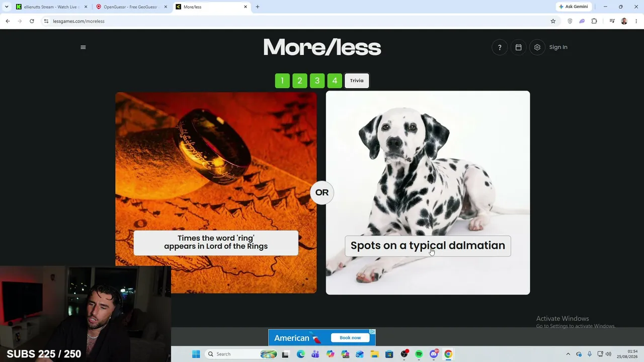Go to round 3 green box
Viewport: 644px width, 362px height.
pyautogui.click(x=317, y=80)
